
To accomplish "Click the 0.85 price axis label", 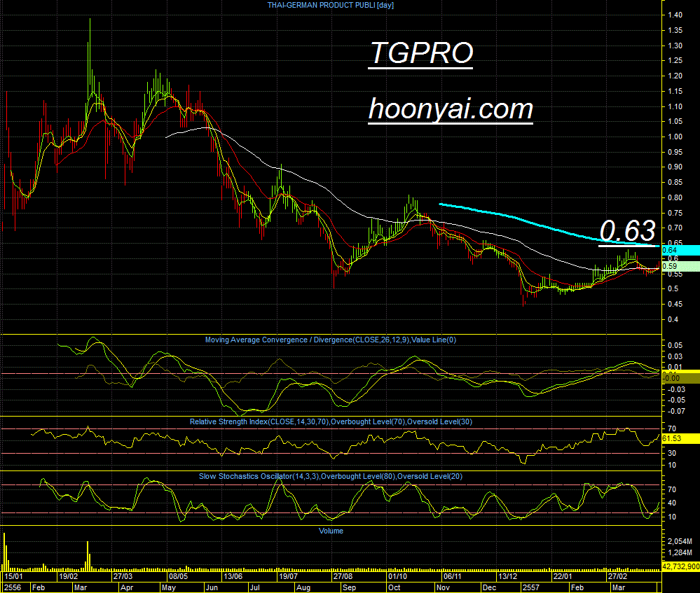I will pos(675,183).
